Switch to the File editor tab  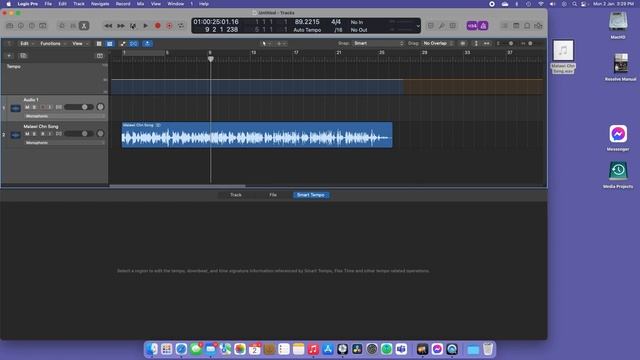tap(273, 195)
